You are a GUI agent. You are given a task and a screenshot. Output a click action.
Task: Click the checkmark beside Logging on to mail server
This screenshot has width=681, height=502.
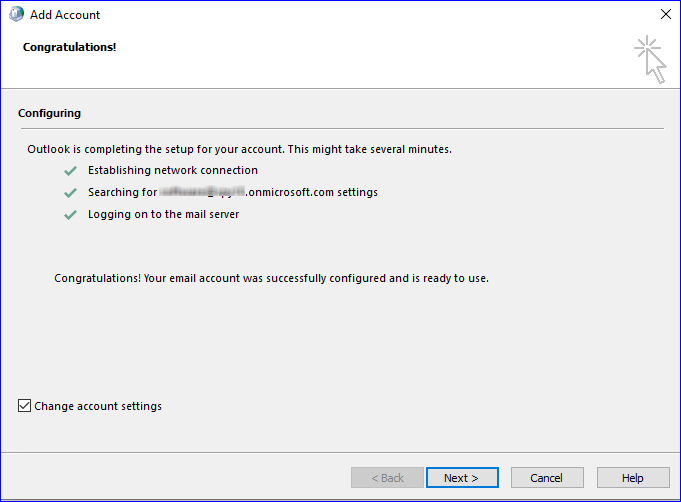coord(70,215)
